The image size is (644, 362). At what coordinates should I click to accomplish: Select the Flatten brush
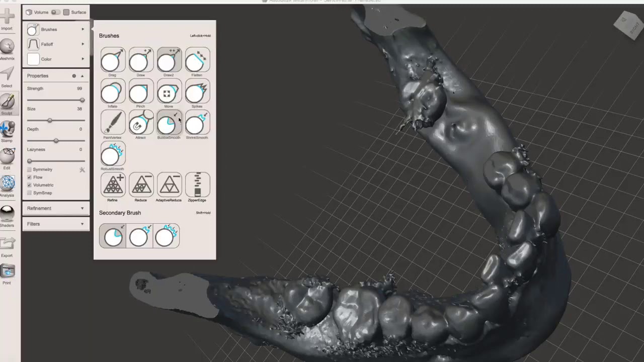pos(197,61)
